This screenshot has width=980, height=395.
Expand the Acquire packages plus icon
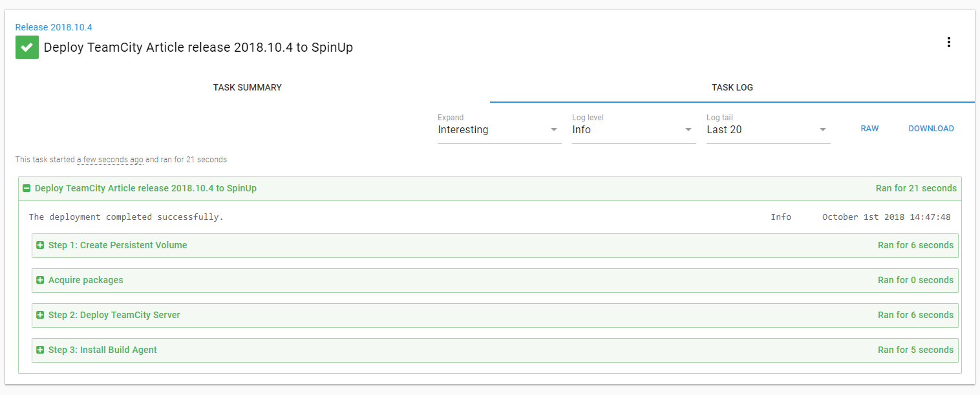point(40,281)
